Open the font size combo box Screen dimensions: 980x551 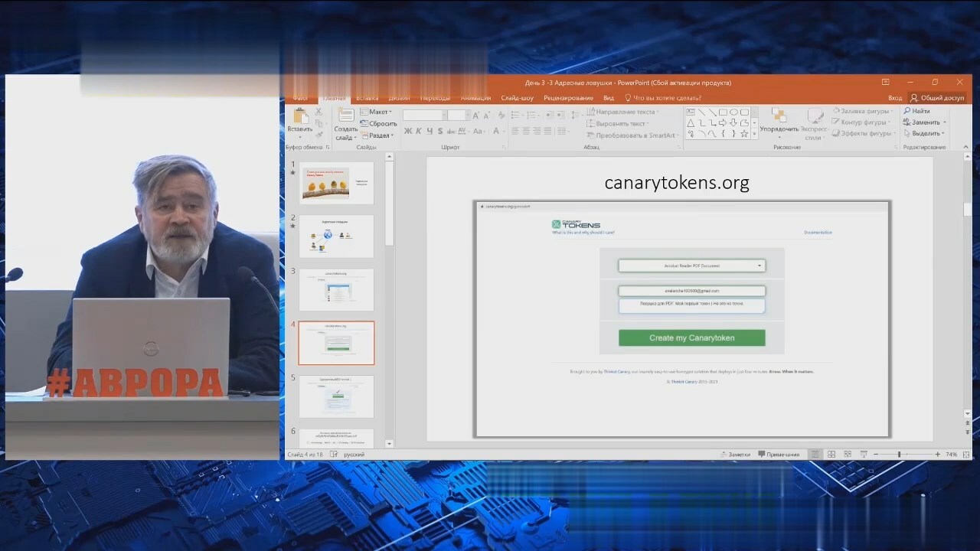(458, 115)
